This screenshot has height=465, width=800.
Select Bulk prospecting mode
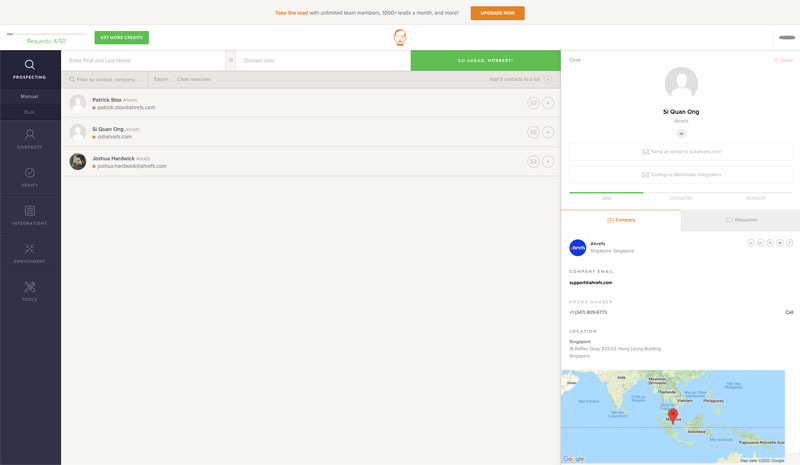coord(30,112)
